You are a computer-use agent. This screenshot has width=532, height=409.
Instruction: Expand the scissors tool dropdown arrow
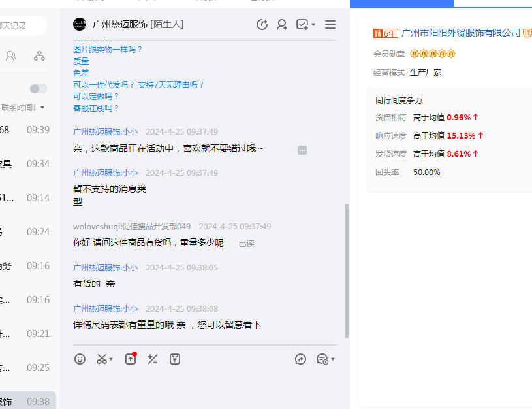pyautogui.click(x=112, y=359)
